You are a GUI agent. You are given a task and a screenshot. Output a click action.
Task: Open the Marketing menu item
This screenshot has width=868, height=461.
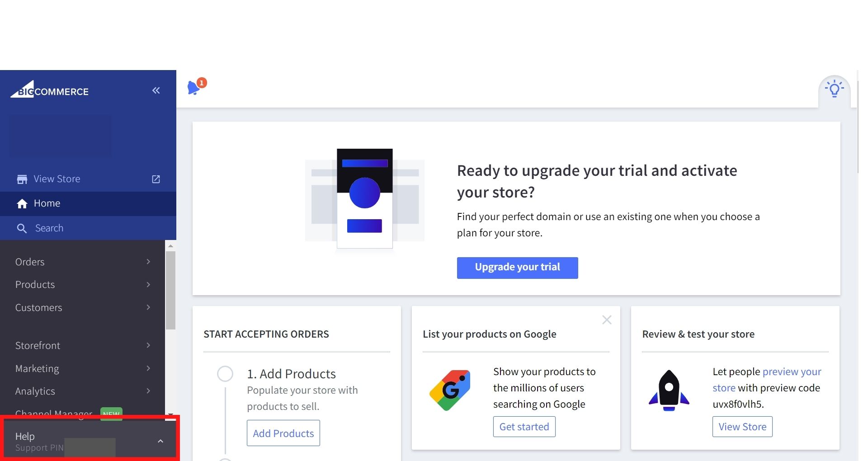click(x=37, y=368)
